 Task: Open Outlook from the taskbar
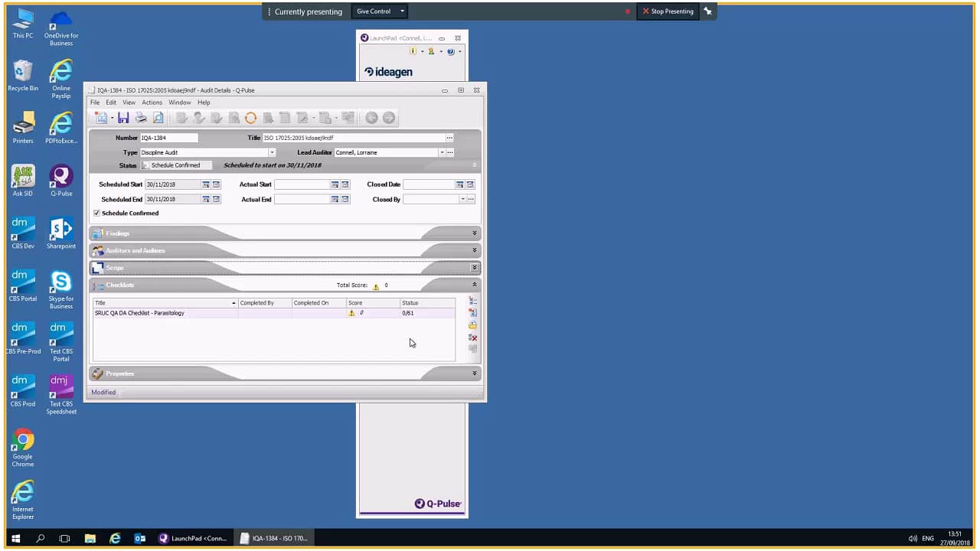[x=140, y=538]
